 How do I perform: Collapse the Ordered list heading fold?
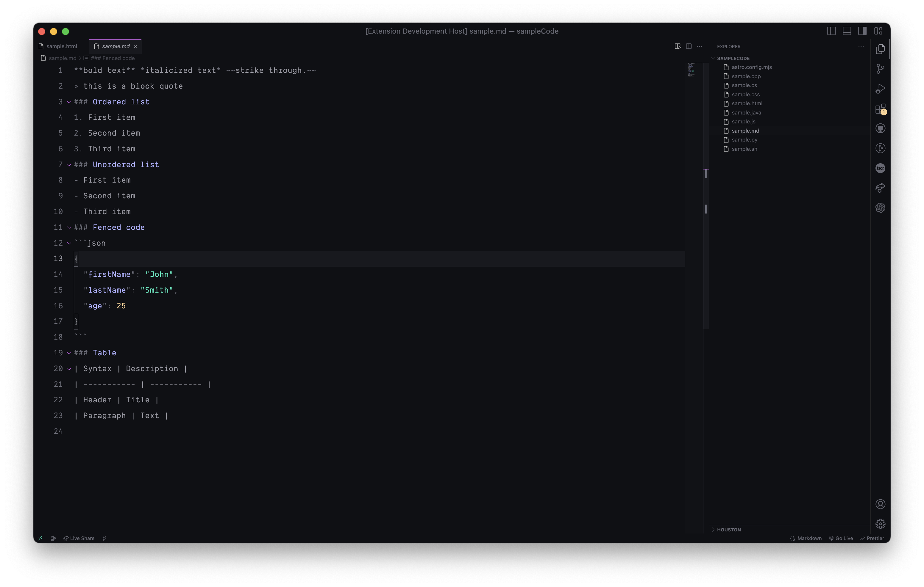click(x=69, y=102)
